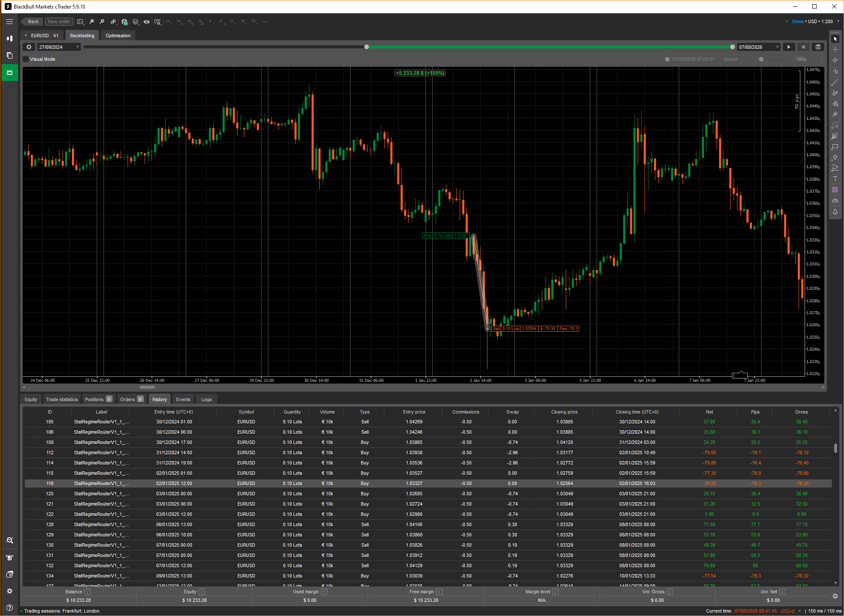
Task: Open the hamburger main menu
Action: click(9, 21)
